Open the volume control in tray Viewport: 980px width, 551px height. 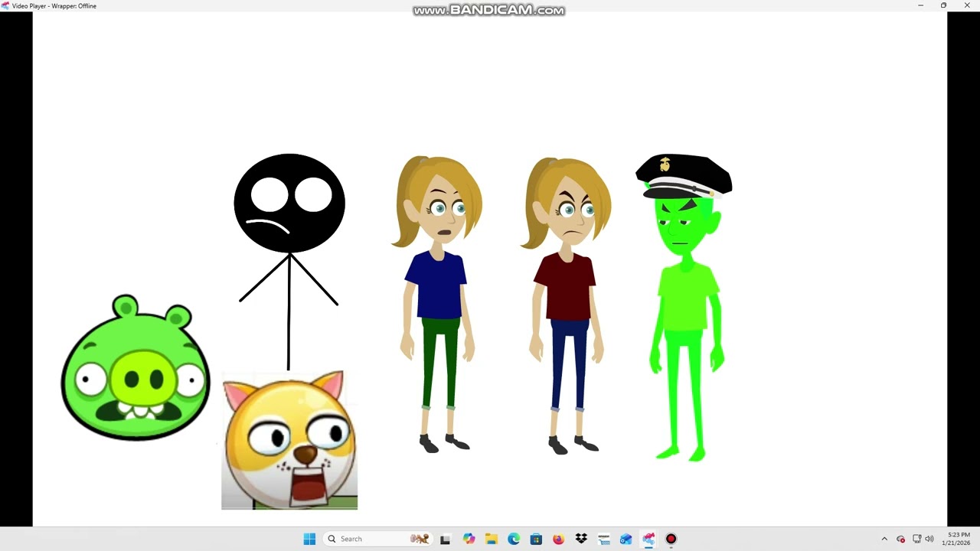[x=929, y=539]
